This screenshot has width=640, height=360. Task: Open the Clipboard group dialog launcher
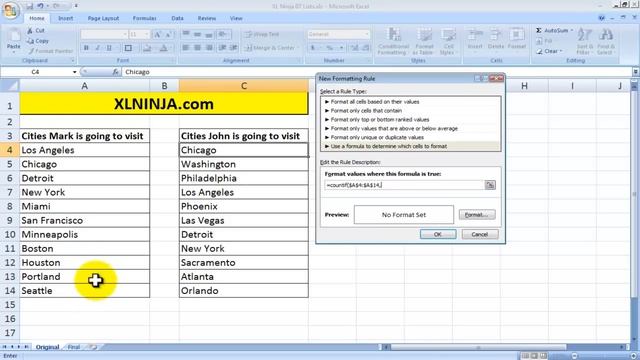(x=73, y=60)
